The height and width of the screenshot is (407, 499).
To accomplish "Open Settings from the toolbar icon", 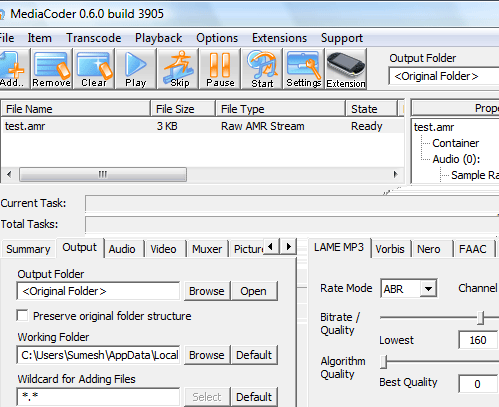I will [304, 69].
